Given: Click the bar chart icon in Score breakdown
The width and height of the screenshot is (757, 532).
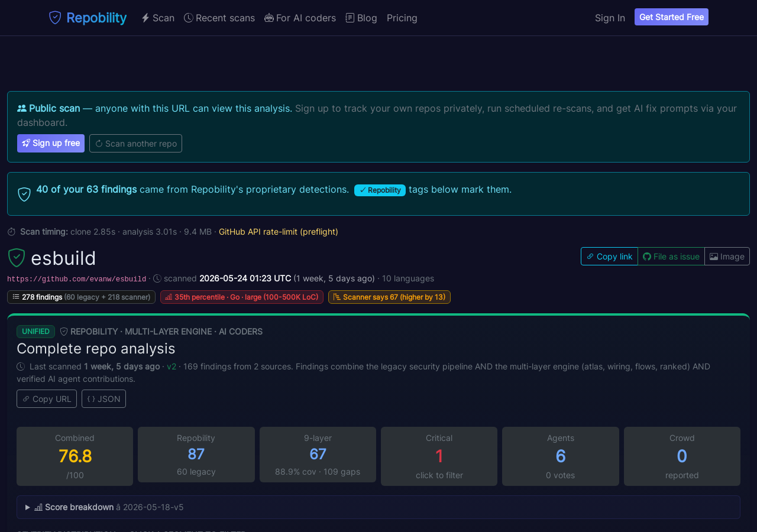Looking at the screenshot, I should [38, 507].
